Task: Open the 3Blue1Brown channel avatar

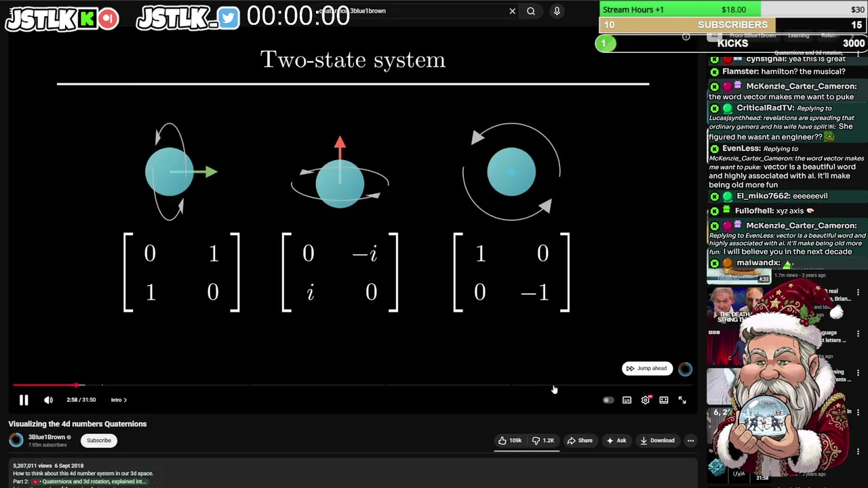Action: point(16,440)
